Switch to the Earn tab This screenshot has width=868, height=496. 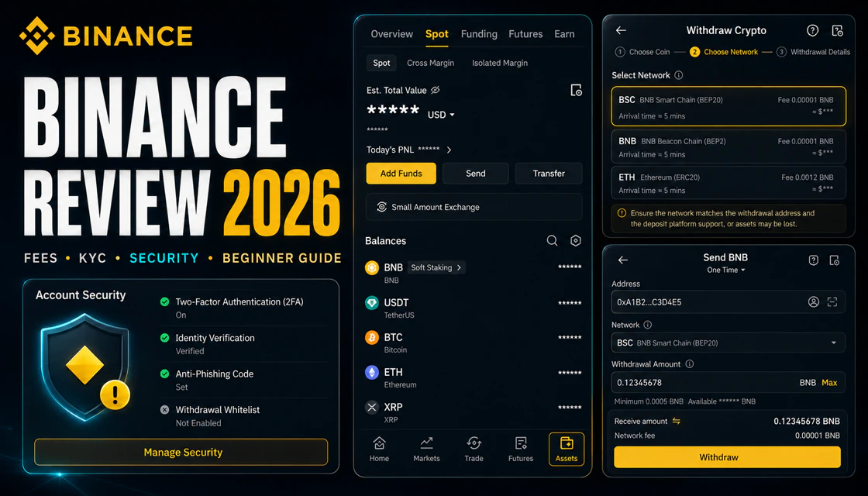coord(564,34)
